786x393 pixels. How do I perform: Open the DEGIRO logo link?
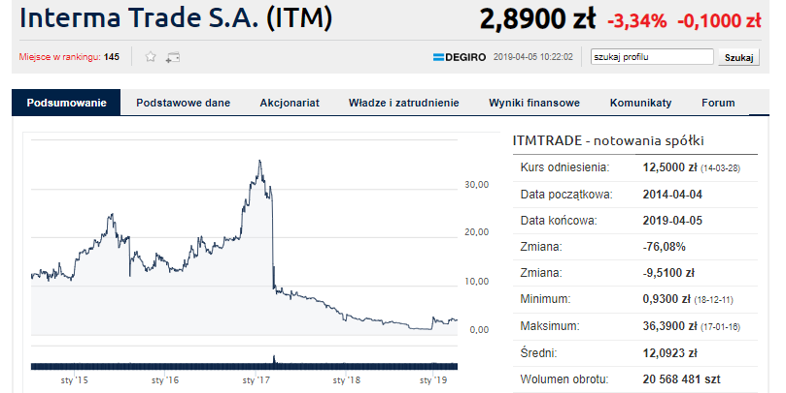459,57
